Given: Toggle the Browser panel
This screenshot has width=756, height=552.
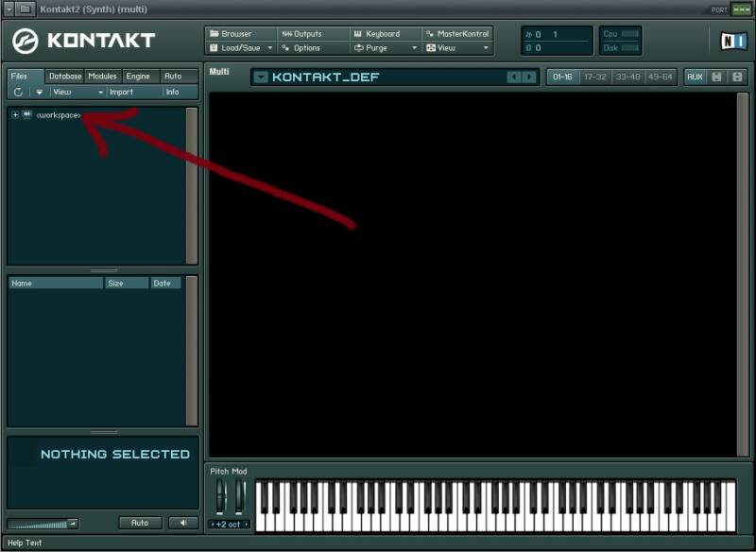Looking at the screenshot, I should tap(241, 34).
